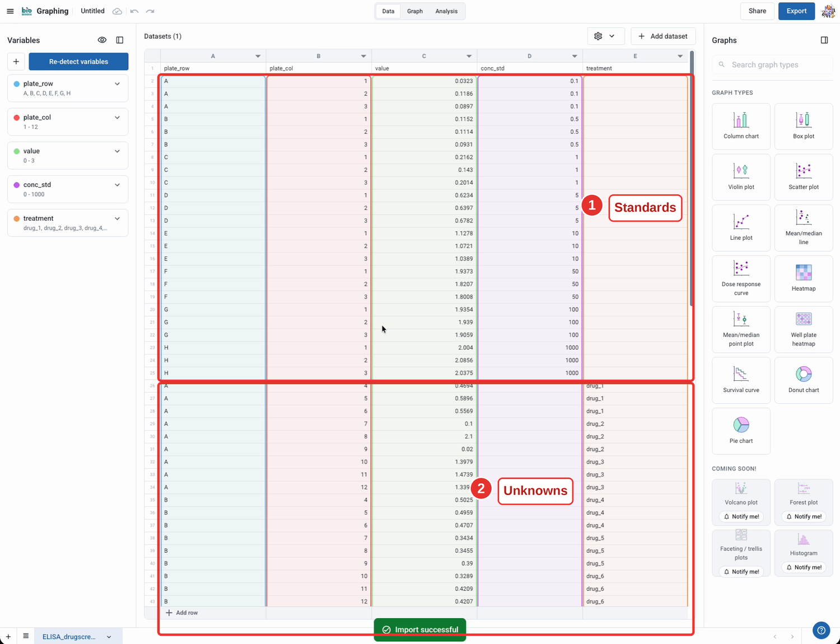Expand the treatment variable

(x=118, y=218)
